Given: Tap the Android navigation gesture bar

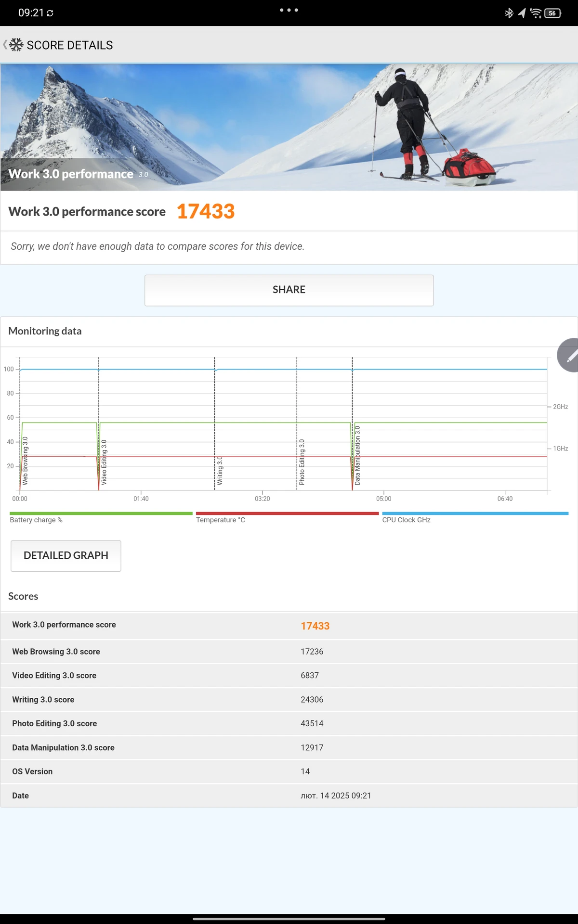Looking at the screenshot, I should coord(289,919).
